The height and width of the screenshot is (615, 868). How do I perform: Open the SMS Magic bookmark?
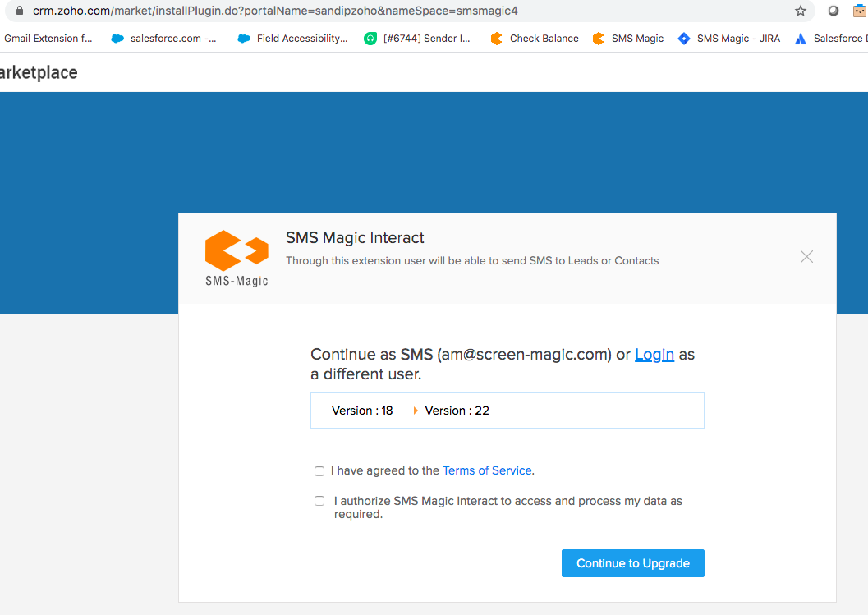click(x=628, y=39)
